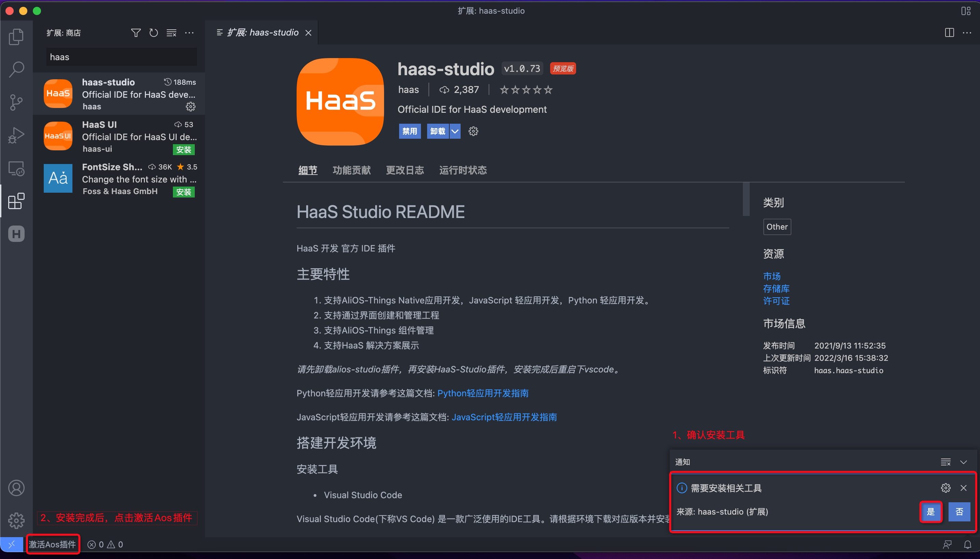Decline tool install with 否 button

(959, 512)
